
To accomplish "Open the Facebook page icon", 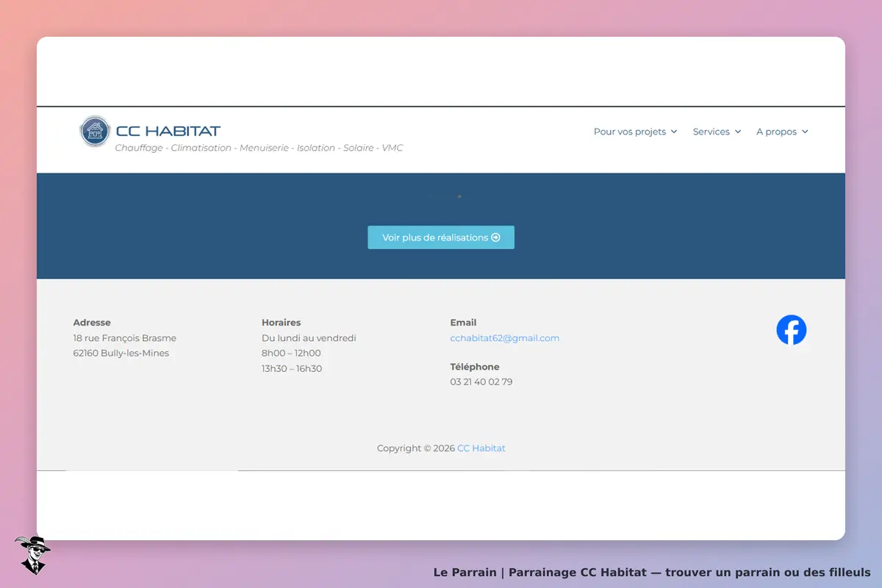I will [792, 330].
